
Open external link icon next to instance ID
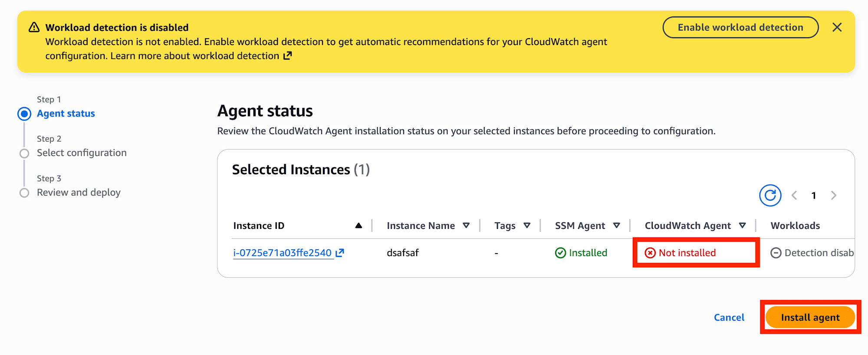click(x=340, y=253)
